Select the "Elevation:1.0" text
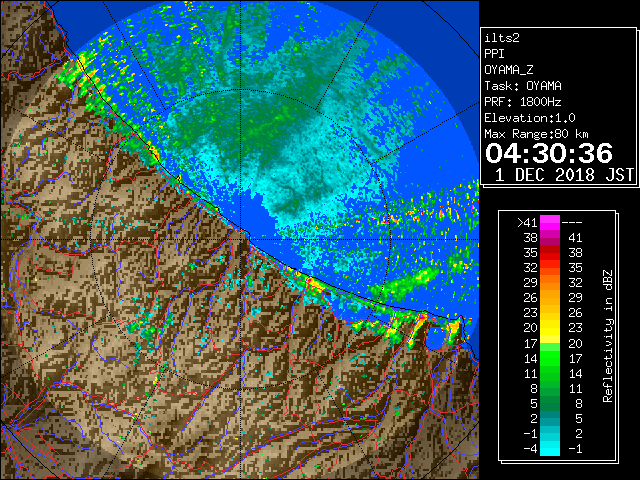The image size is (640, 480). tap(530, 118)
